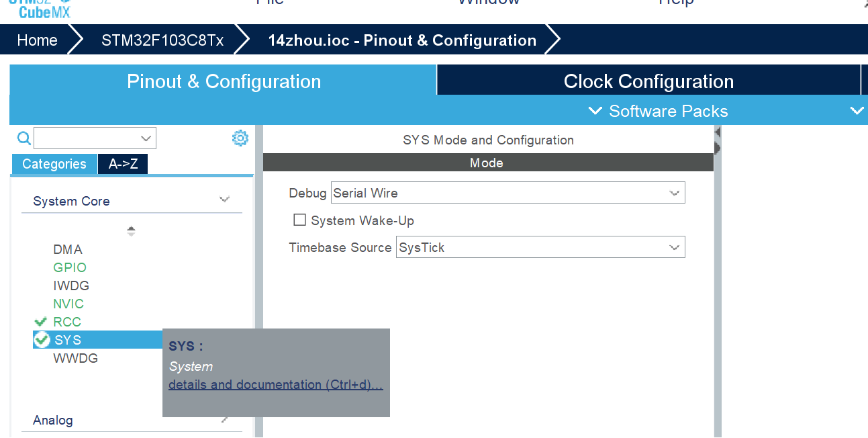Open the peripheral search combo box
The width and height of the screenshot is (868, 438).
[x=95, y=138]
